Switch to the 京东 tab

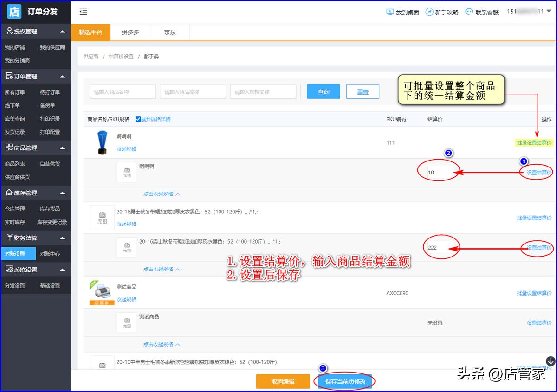tap(170, 32)
